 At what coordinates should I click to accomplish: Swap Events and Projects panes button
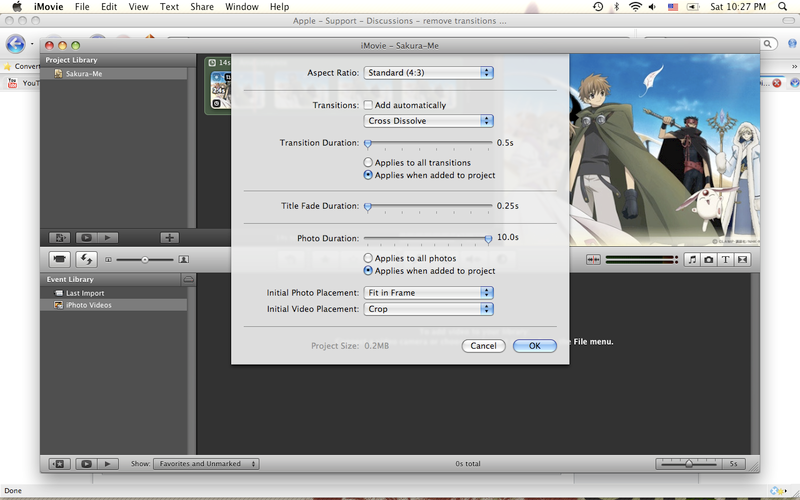pos(86,259)
